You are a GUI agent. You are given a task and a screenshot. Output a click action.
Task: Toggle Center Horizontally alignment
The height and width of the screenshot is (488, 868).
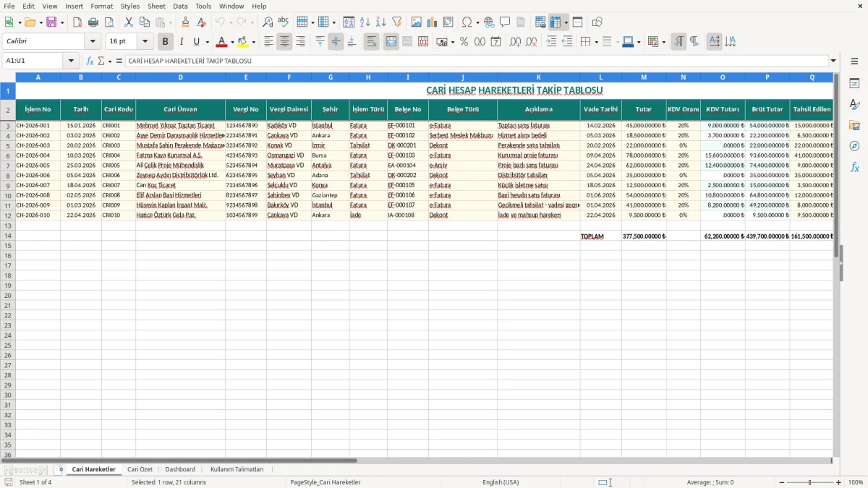[x=284, y=42]
